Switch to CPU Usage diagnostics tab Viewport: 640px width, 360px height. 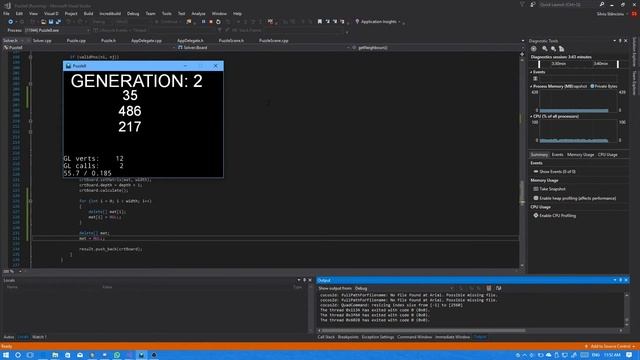(x=607, y=155)
